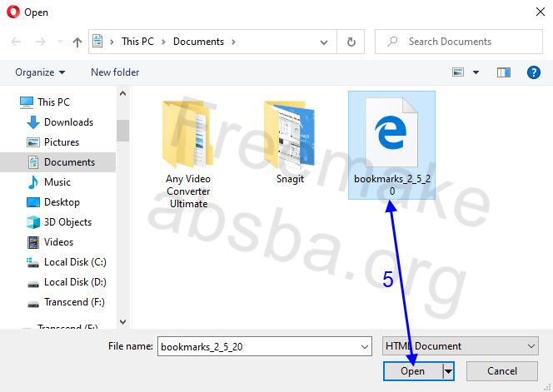Click the Transcend (F:) drive icon

coord(33,304)
